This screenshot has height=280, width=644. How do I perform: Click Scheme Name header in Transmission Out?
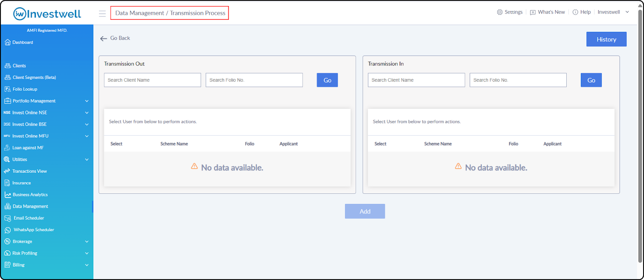click(x=174, y=144)
